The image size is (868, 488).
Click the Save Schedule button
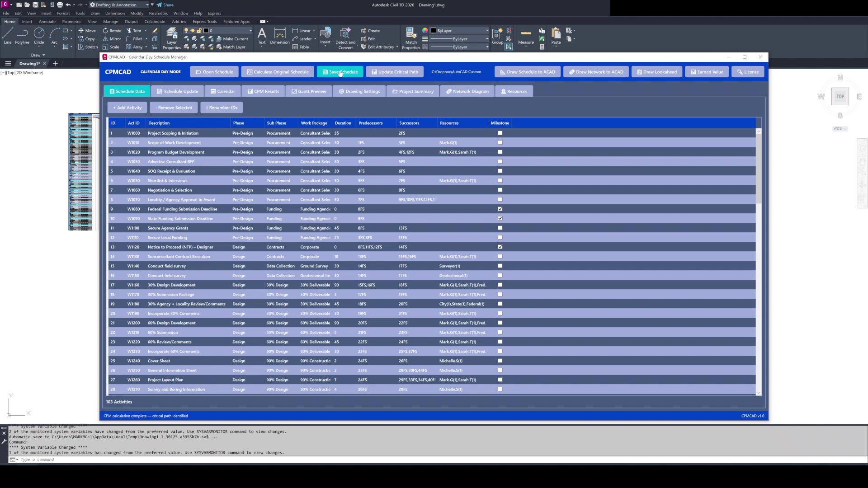340,72
